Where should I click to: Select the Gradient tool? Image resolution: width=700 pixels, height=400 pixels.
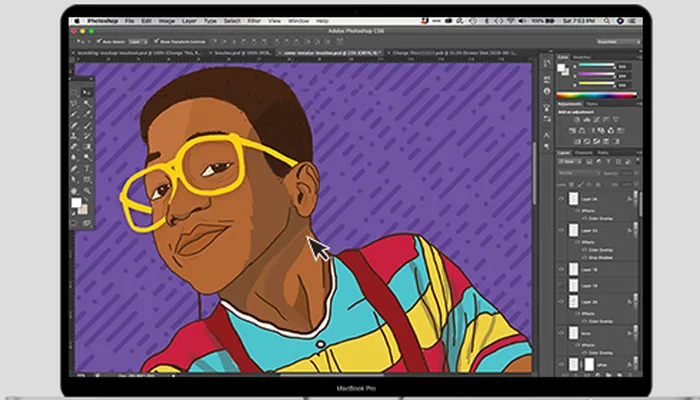tap(87, 147)
